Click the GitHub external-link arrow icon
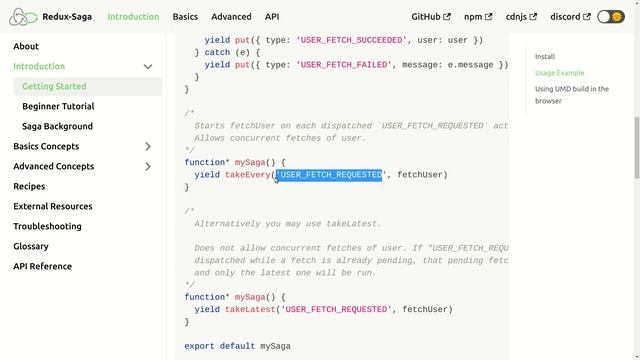Image resolution: width=640 pixels, height=360 pixels. click(447, 17)
